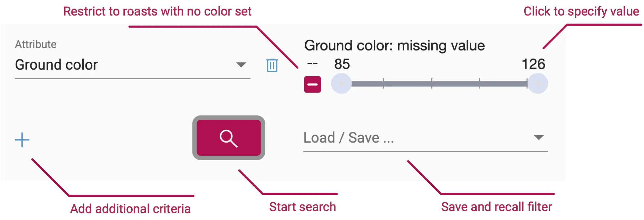Open the Load / Save dropdown arrow
Viewport: 644px width, 220px height.
click(539, 137)
